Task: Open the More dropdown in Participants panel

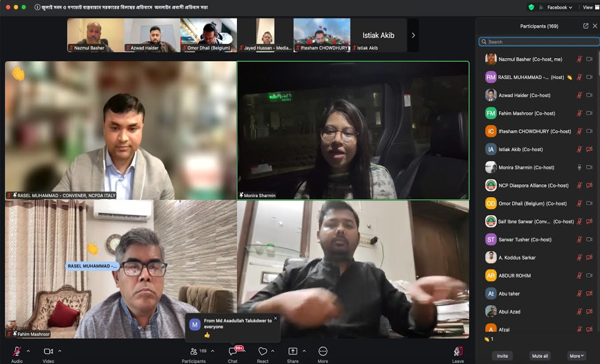Action: pyautogui.click(x=576, y=356)
